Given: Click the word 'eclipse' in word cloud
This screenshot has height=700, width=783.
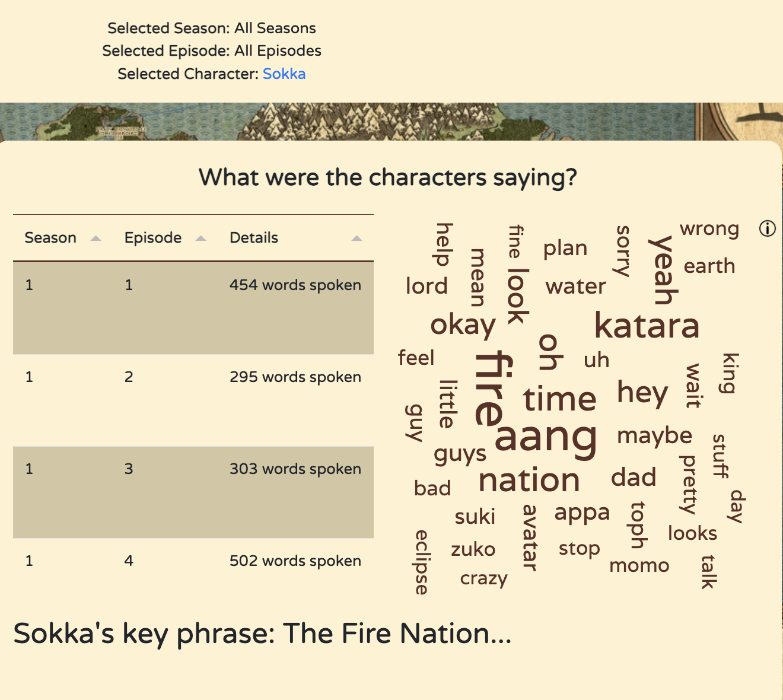Looking at the screenshot, I should [x=421, y=562].
